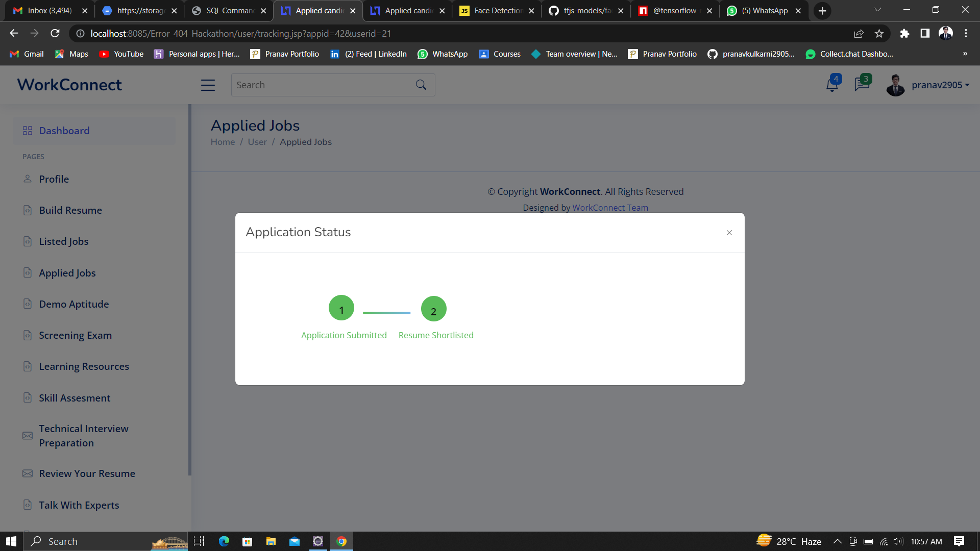
Task: Click the search magnifier icon
Action: click(421, 85)
